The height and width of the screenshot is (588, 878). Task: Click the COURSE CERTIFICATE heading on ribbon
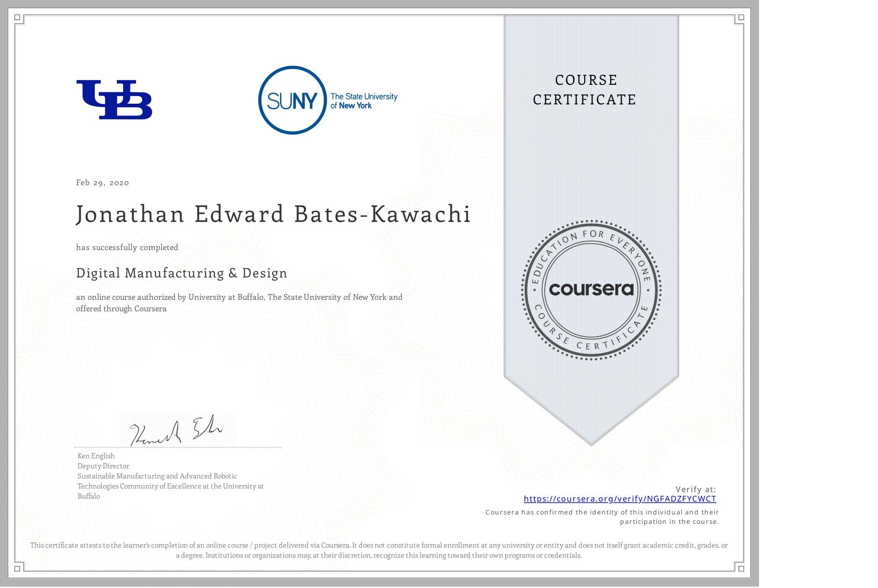(585, 90)
